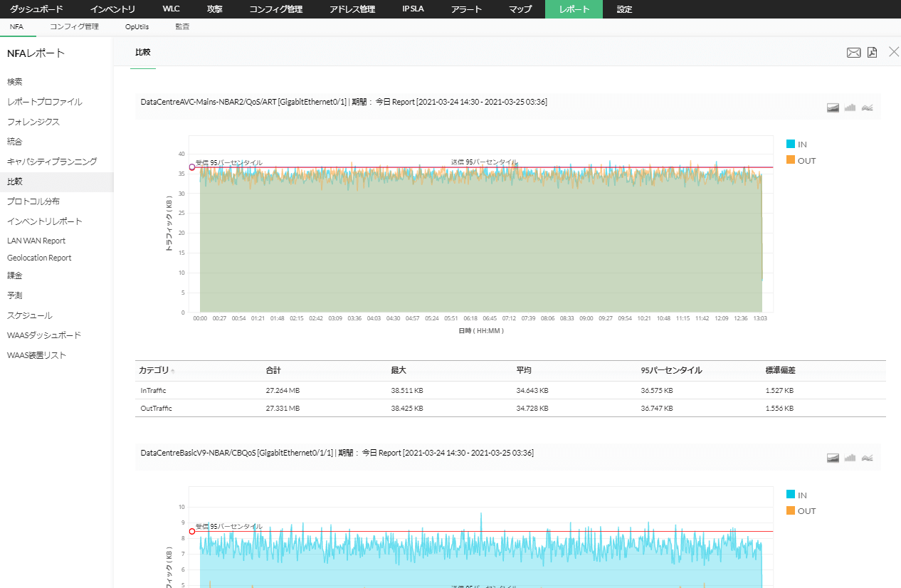Email the comparison report via envelope icon

pyautogui.click(x=853, y=52)
